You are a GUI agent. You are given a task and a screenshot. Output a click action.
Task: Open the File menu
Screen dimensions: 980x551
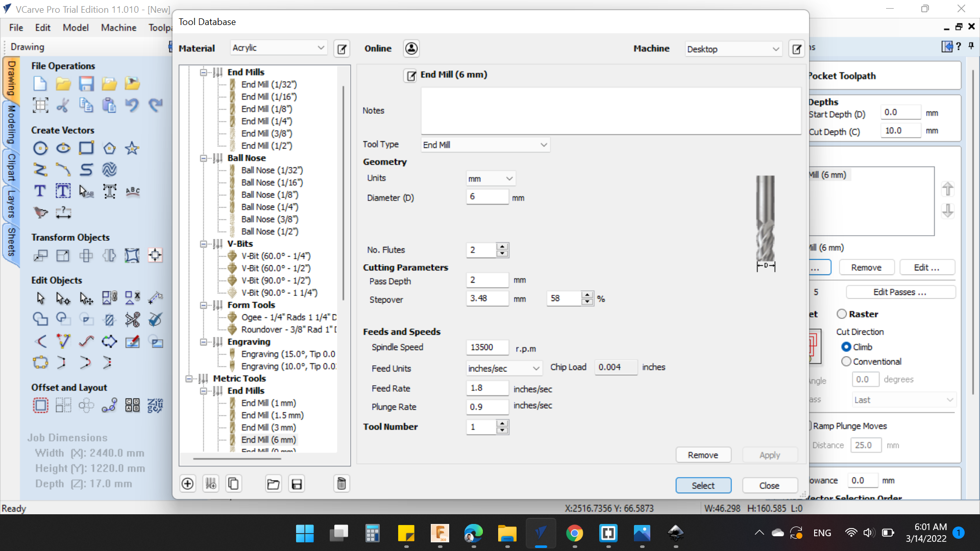coord(16,28)
